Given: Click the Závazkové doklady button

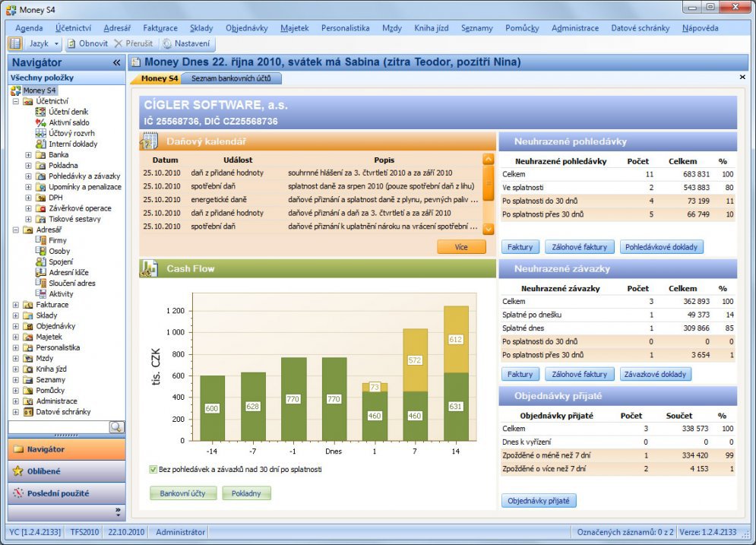Looking at the screenshot, I should click(x=655, y=374).
